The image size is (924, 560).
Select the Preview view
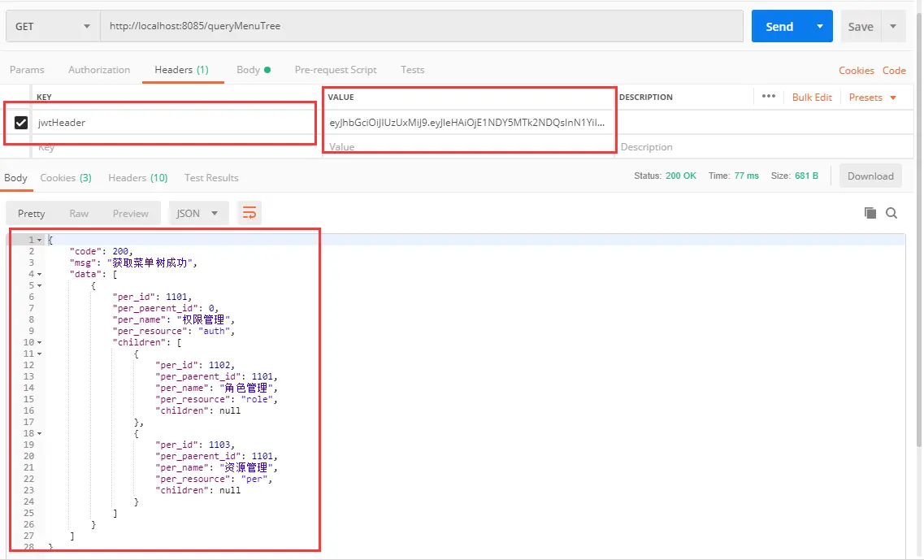[x=131, y=214]
